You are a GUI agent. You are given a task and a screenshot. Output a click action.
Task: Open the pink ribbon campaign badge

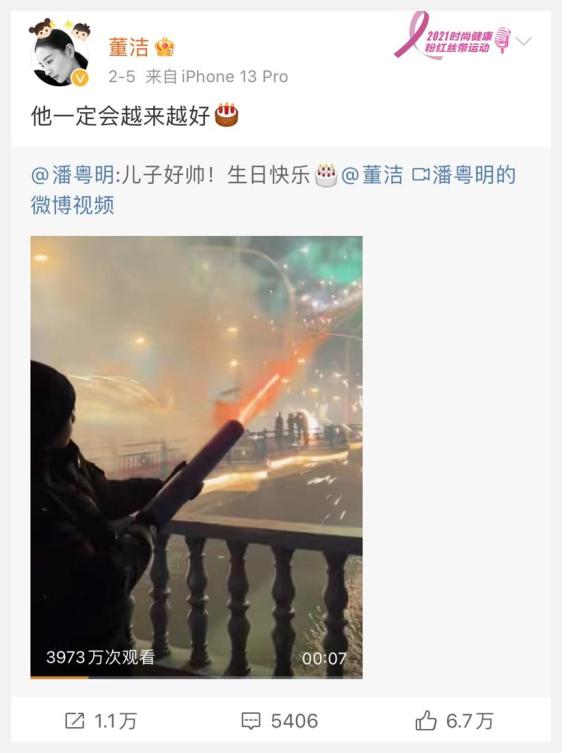pyautogui.click(x=452, y=36)
